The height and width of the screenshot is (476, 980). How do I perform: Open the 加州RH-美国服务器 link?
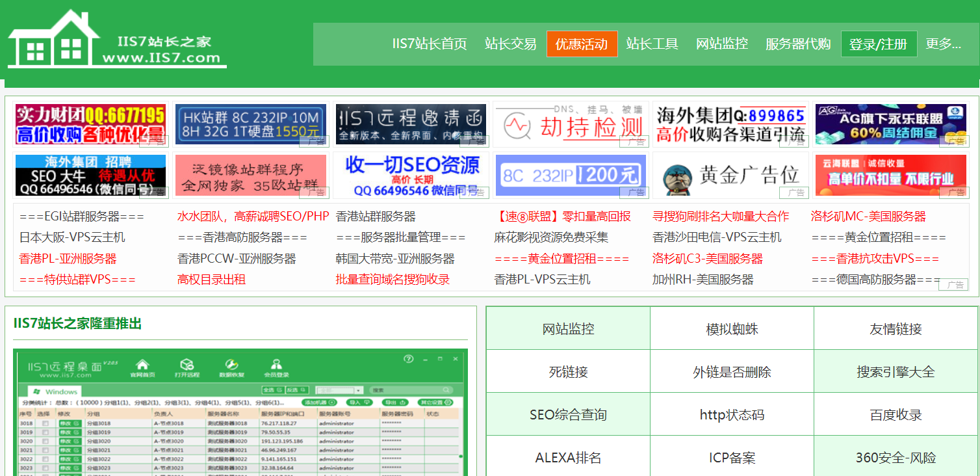point(703,280)
